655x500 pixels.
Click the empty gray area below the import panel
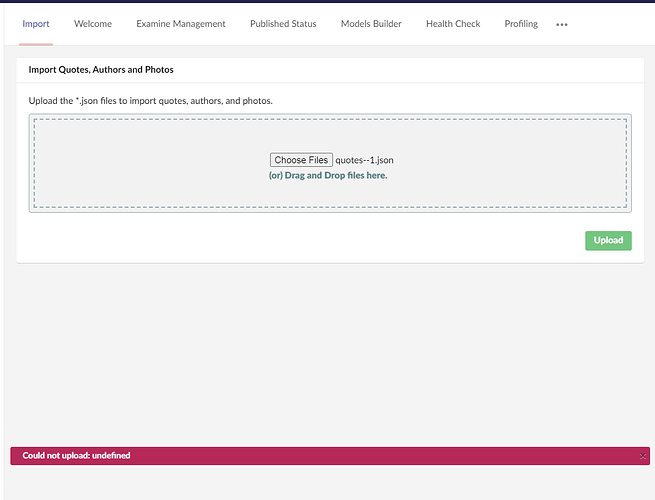click(x=328, y=350)
